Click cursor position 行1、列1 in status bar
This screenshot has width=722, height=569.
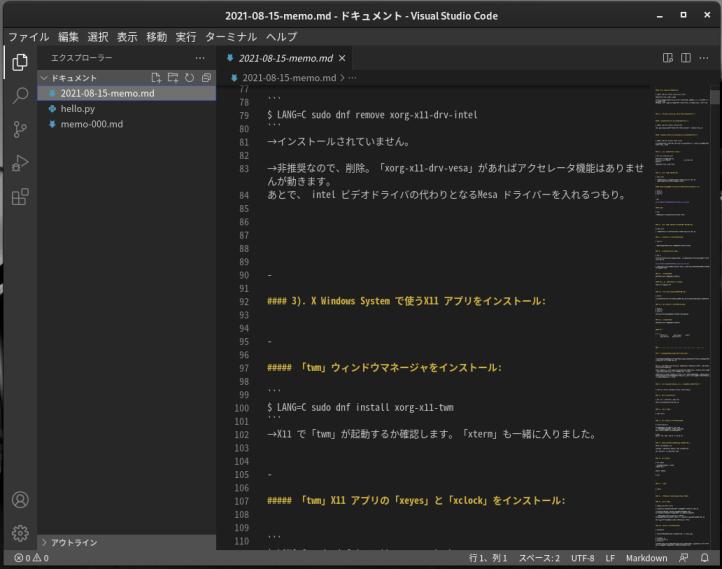click(488, 558)
